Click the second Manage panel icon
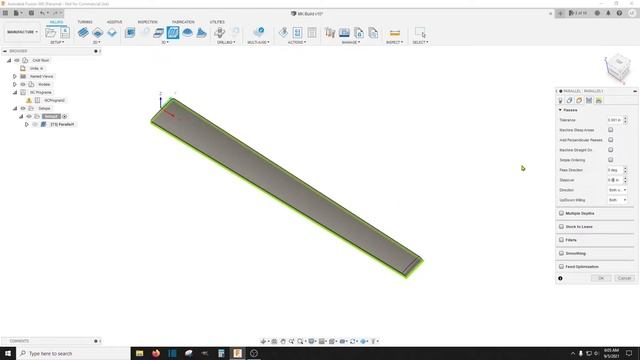The image size is (640, 360). pyautogui.click(x=344, y=33)
